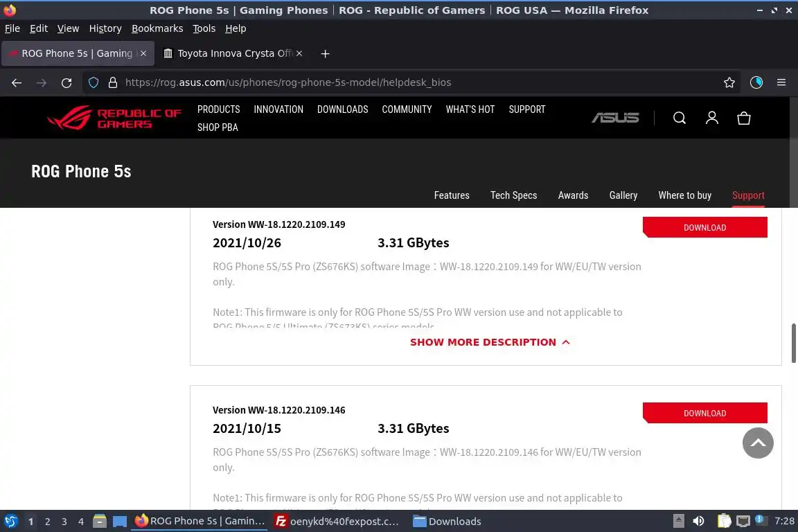The width and height of the screenshot is (798, 532).
Task: Download firmware version WW-18.1220.2109.149
Action: [705, 228]
